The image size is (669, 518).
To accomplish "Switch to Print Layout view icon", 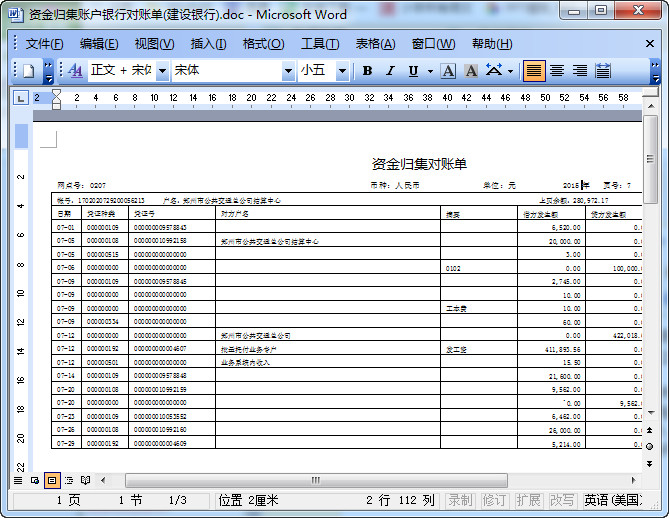I will (x=52, y=480).
